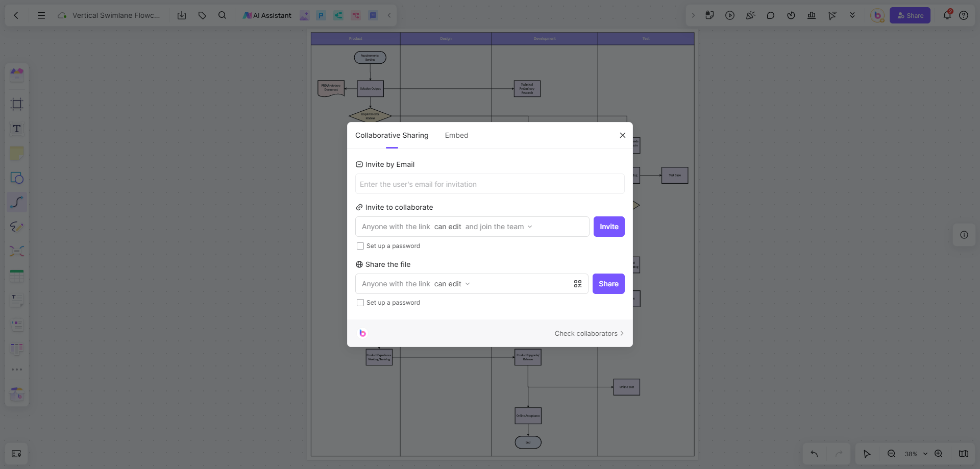Click the file title Vertical Swimlane Flowc...
Viewport: 980px width, 469px height.
tap(116, 15)
